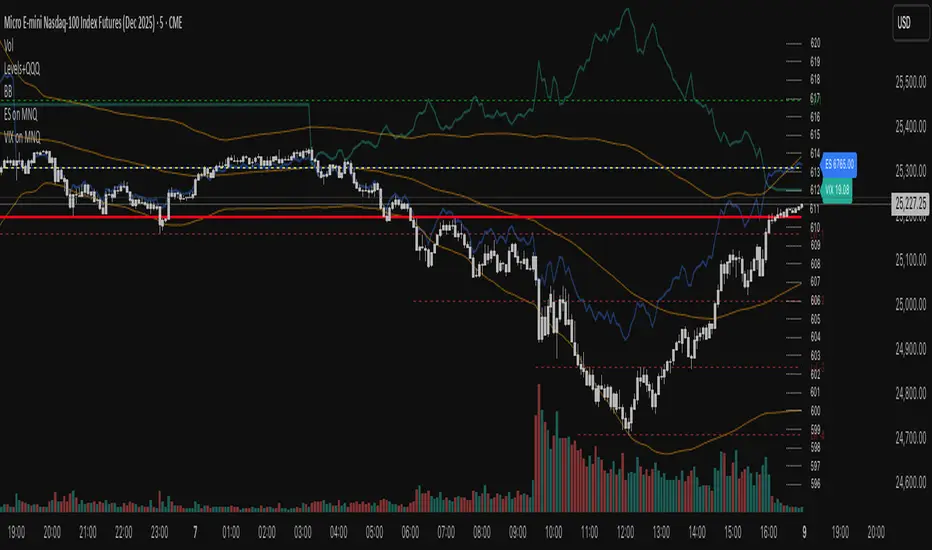Click the 16:00 time axis label
The width and height of the screenshot is (932, 550).
(x=769, y=532)
